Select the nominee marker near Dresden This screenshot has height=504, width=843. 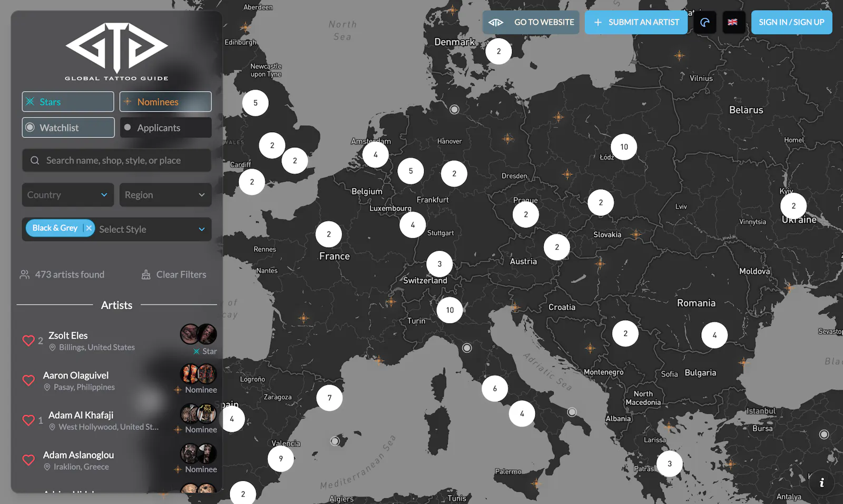tap(567, 174)
